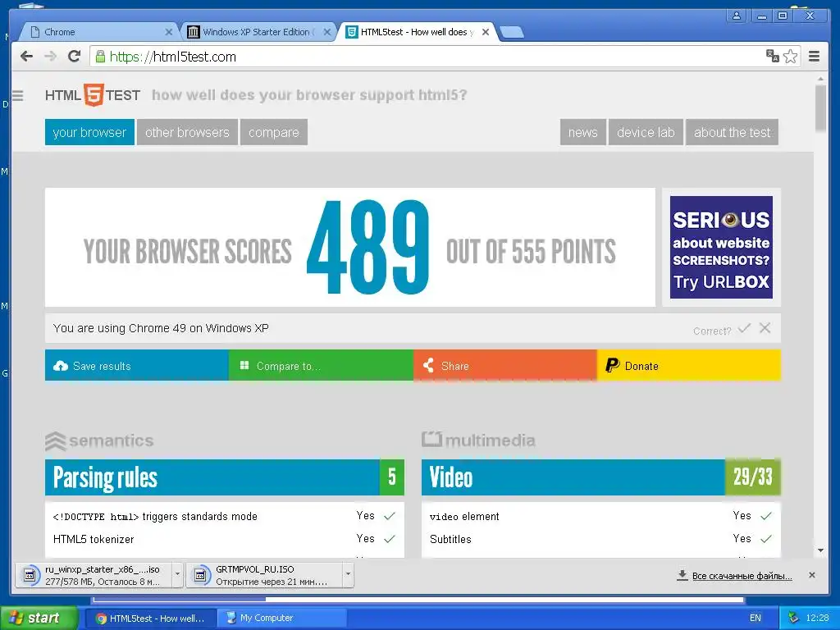Dismiss the downloads bar

(x=811, y=575)
